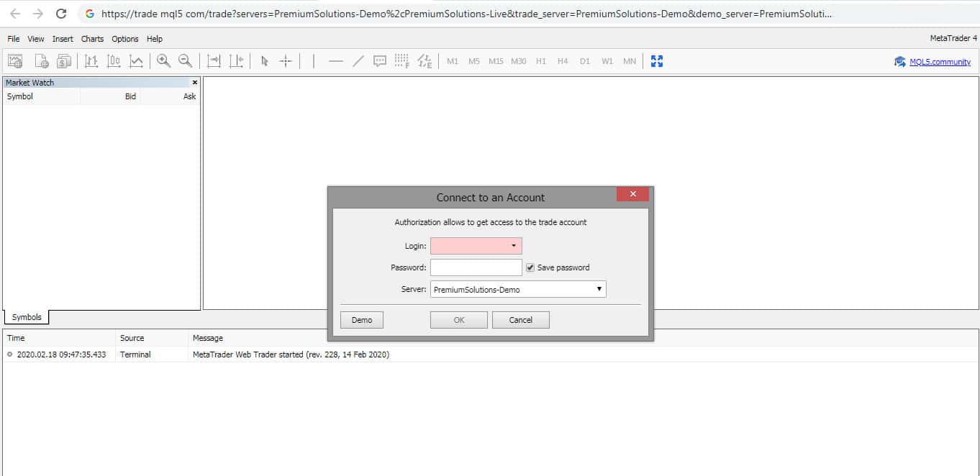Select the MetaTrader Web Trader started log message
This screenshot has width=980, height=476.
[x=291, y=354]
